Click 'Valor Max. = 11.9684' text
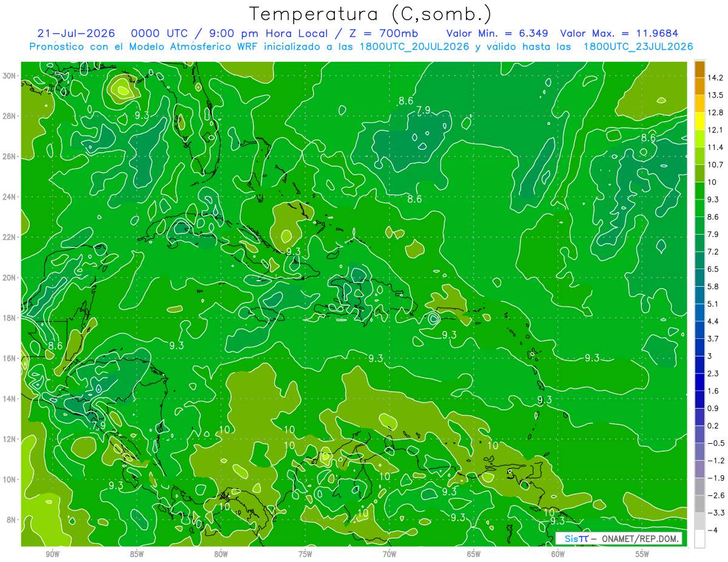 [x=619, y=33]
